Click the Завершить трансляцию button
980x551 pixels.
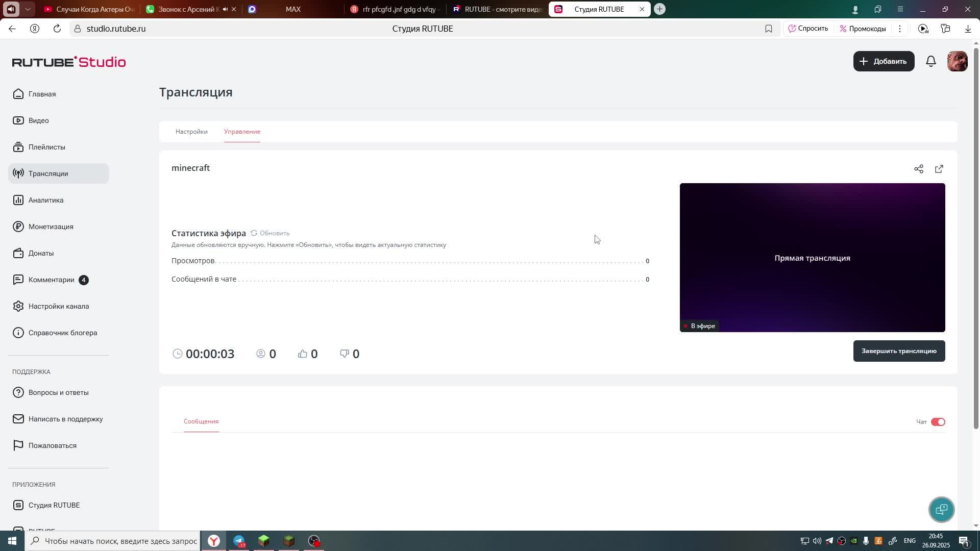point(899,351)
